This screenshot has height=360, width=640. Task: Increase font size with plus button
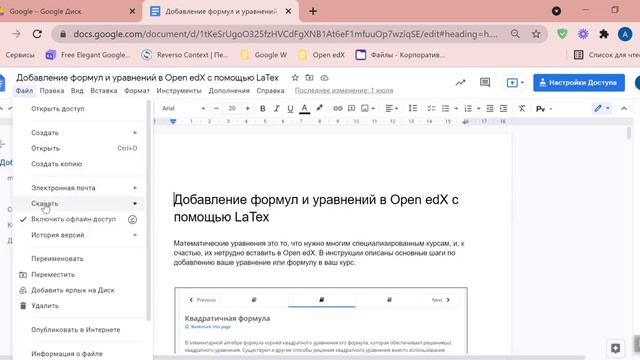coord(247,109)
